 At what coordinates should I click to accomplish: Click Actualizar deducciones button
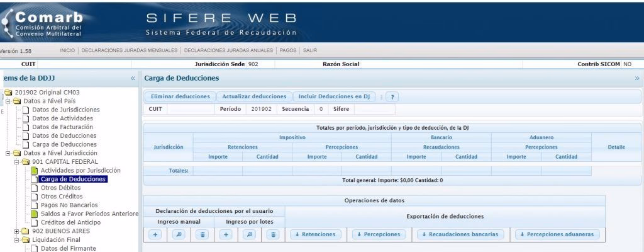[254, 97]
